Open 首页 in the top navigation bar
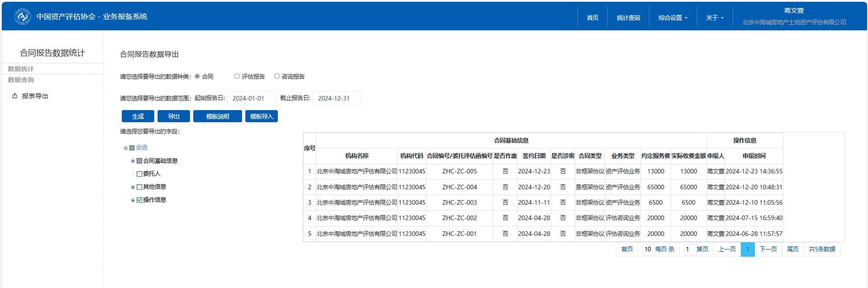868x288 pixels. (x=592, y=18)
